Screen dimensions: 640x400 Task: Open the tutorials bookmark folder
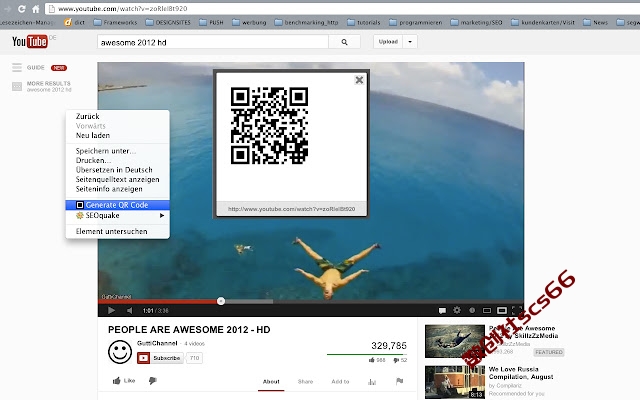coord(364,22)
